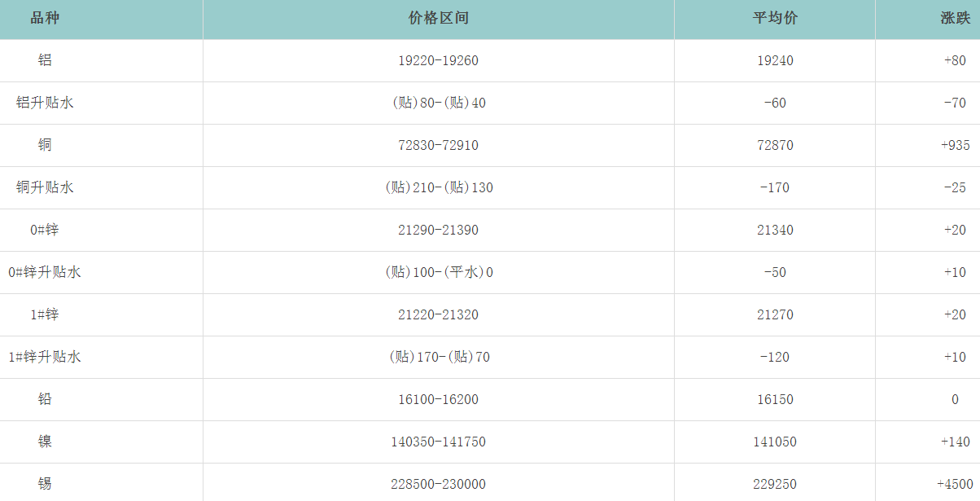Click the 品种 column header
This screenshot has width=980, height=501.
click(x=45, y=19)
